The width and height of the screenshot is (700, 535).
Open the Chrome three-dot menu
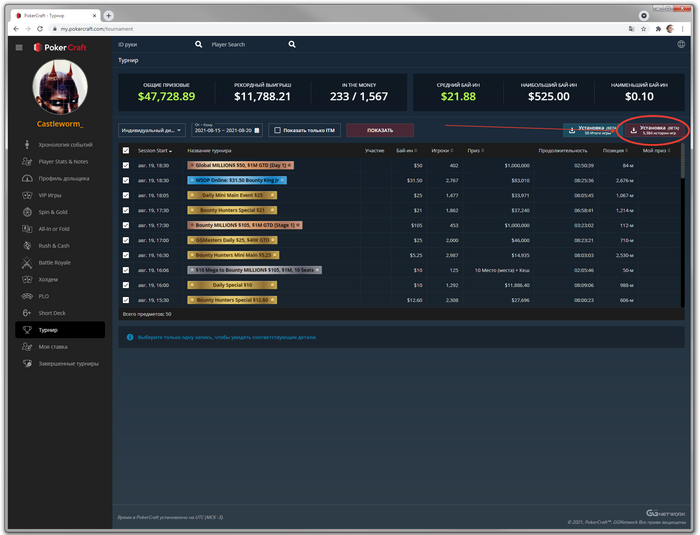[x=683, y=29]
